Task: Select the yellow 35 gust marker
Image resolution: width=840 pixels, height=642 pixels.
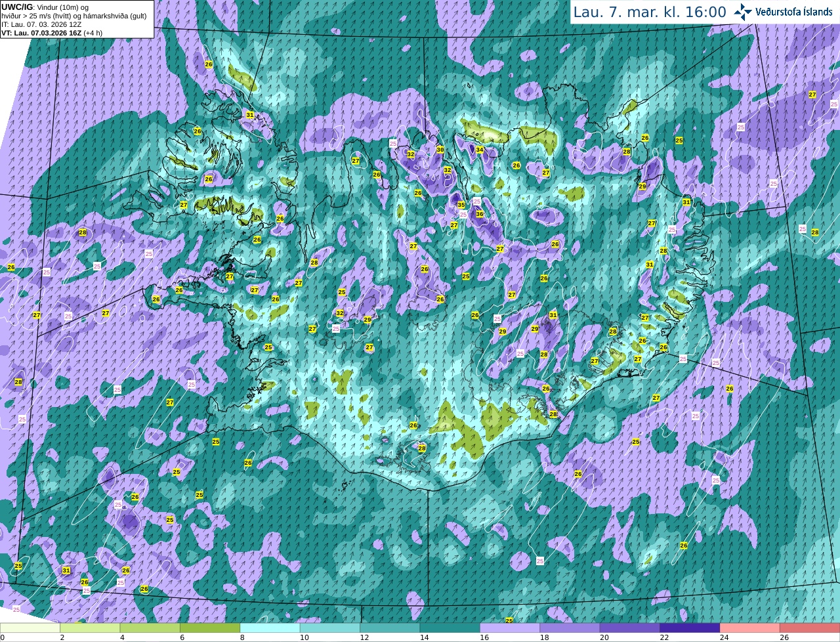Action: tap(461, 205)
